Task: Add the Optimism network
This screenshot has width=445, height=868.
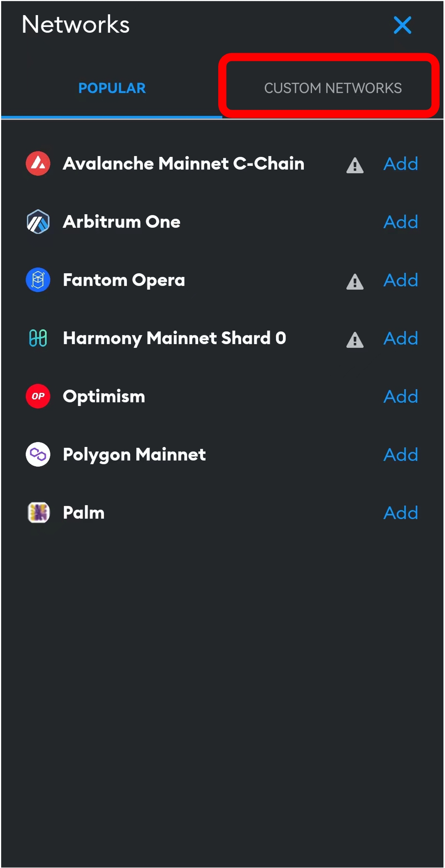Action: [x=400, y=396]
